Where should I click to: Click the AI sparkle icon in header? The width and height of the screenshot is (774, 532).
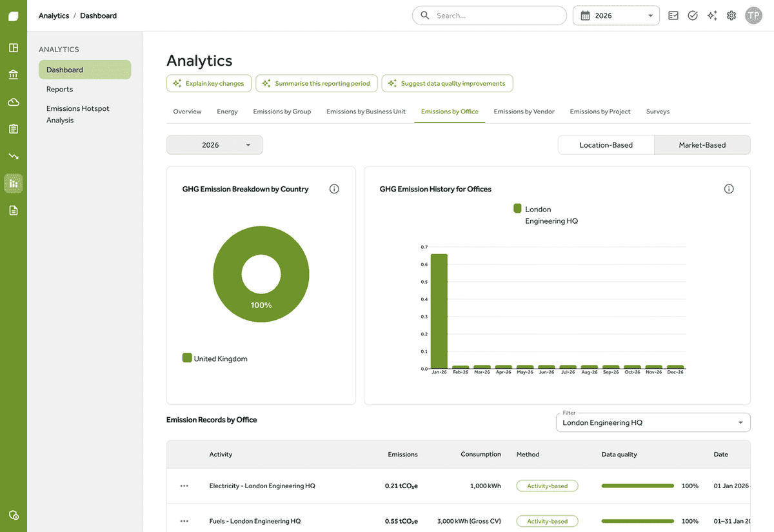tap(712, 15)
